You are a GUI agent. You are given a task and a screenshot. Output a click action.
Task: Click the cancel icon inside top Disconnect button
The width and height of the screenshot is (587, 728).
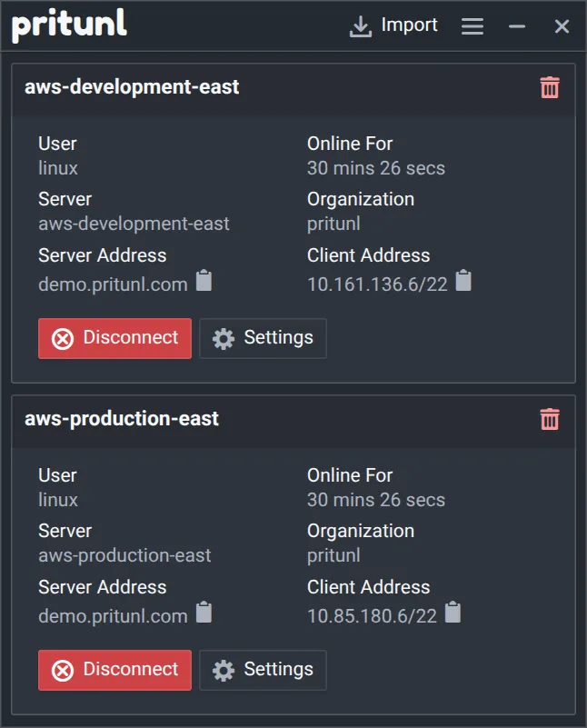[x=61, y=338]
